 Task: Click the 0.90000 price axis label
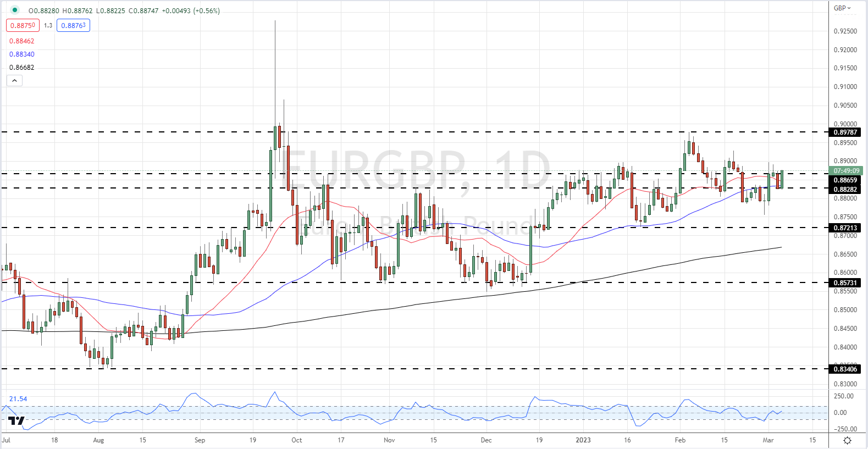pos(845,124)
